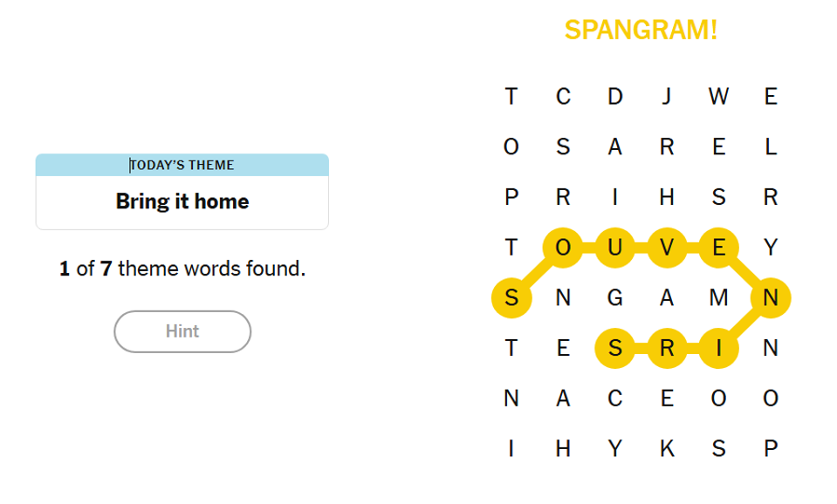Tap the letter C in the top row
Screen dimensions: 837x504
564,97
